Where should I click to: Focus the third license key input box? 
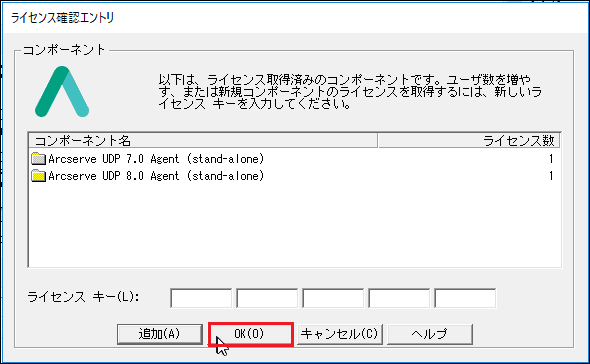(x=333, y=298)
